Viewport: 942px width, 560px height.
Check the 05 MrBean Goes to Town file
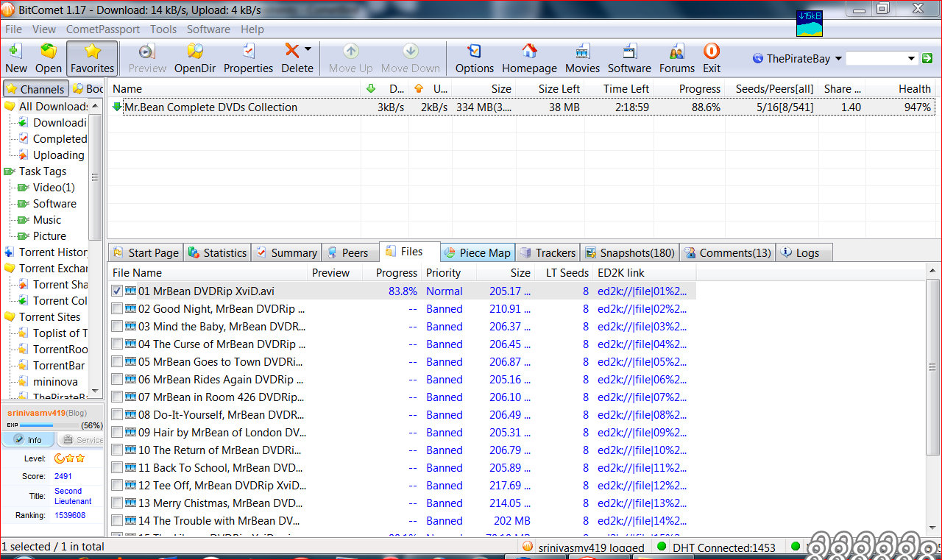117,362
